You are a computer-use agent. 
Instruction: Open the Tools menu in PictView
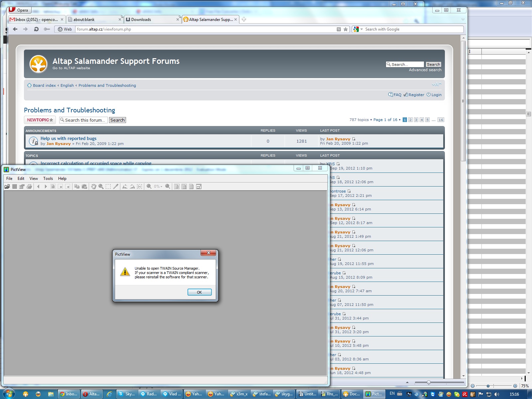point(48,179)
